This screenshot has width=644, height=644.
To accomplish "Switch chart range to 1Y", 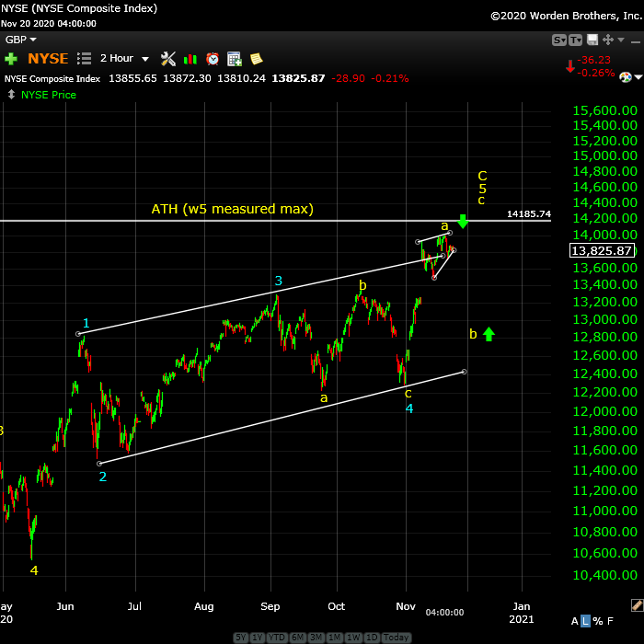I will click(257, 638).
